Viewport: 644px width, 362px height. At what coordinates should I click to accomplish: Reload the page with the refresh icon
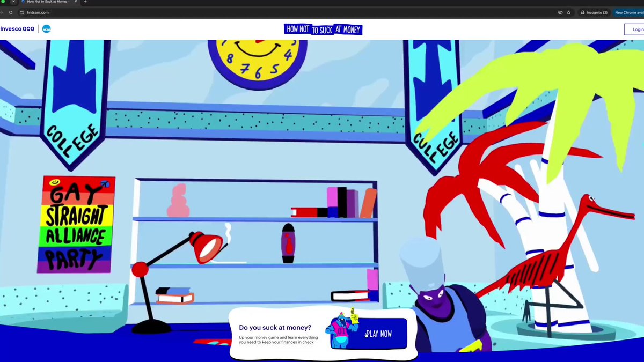point(10,12)
